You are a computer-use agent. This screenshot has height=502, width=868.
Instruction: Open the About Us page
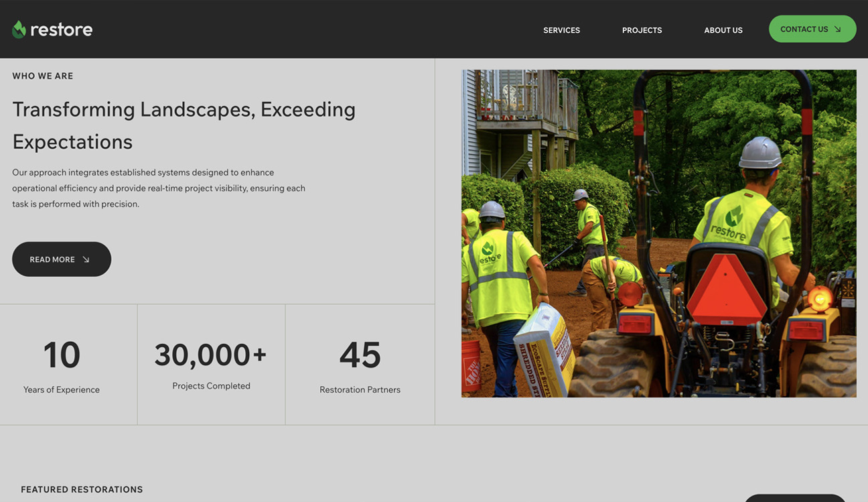click(x=723, y=30)
